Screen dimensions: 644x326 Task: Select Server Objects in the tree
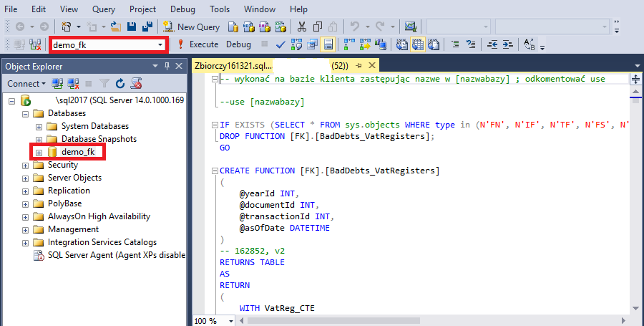(x=74, y=178)
